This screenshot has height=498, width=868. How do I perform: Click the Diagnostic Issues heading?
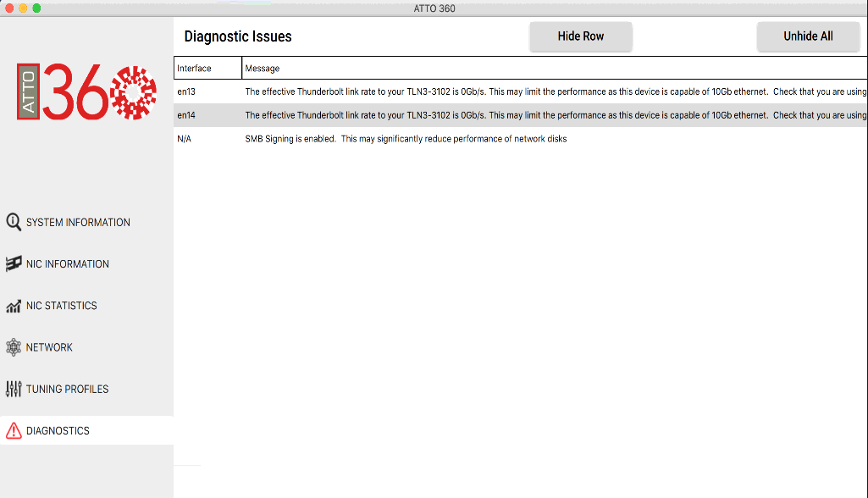tap(238, 36)
